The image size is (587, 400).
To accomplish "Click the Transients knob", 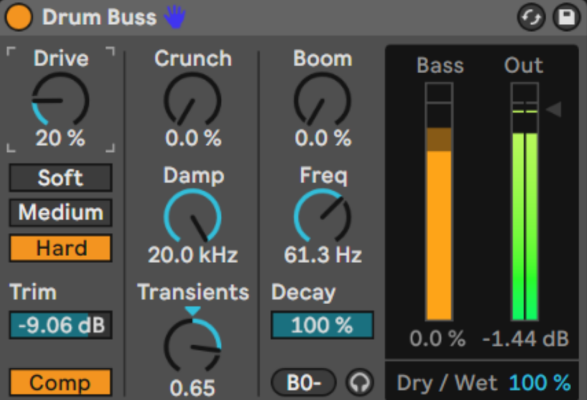I will [192, 346].
